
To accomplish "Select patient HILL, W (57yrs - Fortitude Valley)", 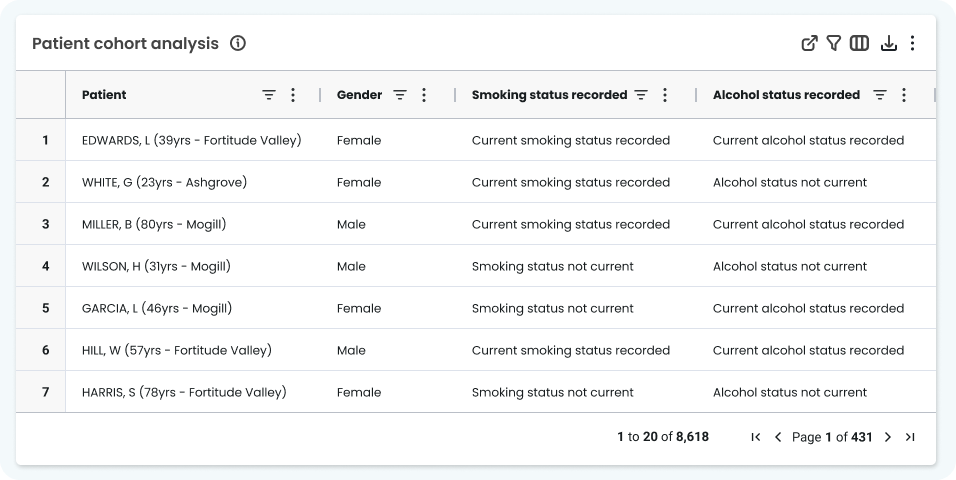I will pyautogui.click(x=177, y=350).
